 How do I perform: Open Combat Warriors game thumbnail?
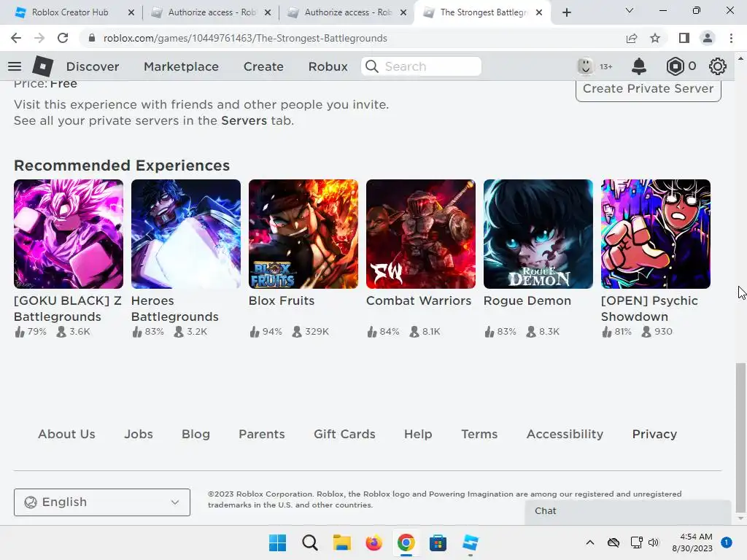421,234
